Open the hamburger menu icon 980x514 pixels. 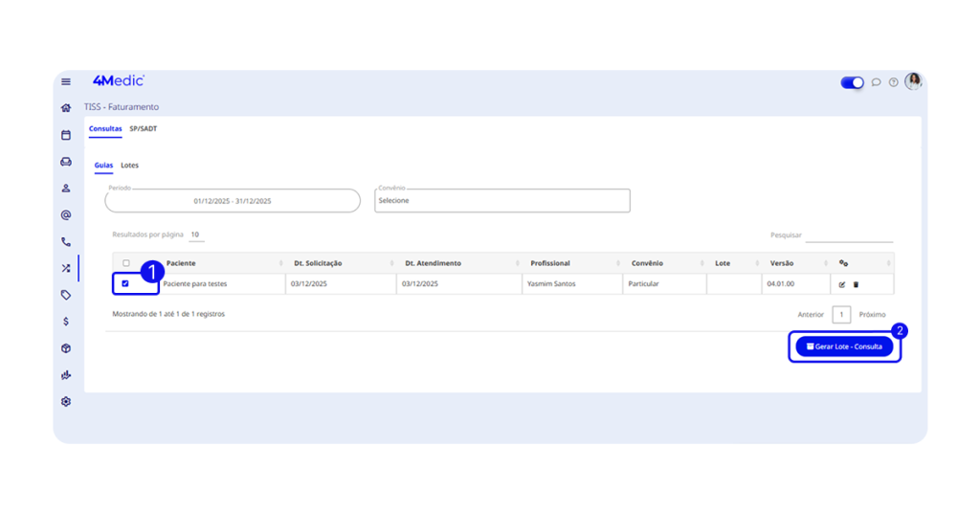tap(66, 81)
